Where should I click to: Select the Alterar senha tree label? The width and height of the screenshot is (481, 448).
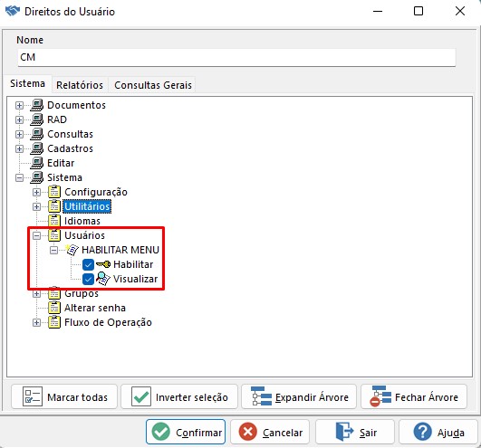click(95, 308)
